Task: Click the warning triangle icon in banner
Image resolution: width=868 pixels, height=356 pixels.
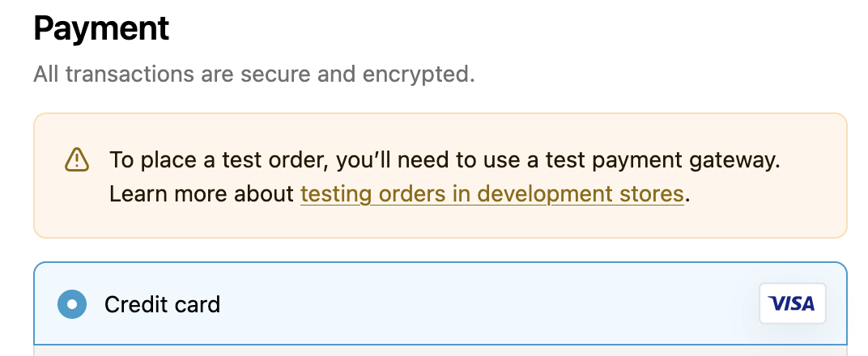Action: click(x=77, y=160)
